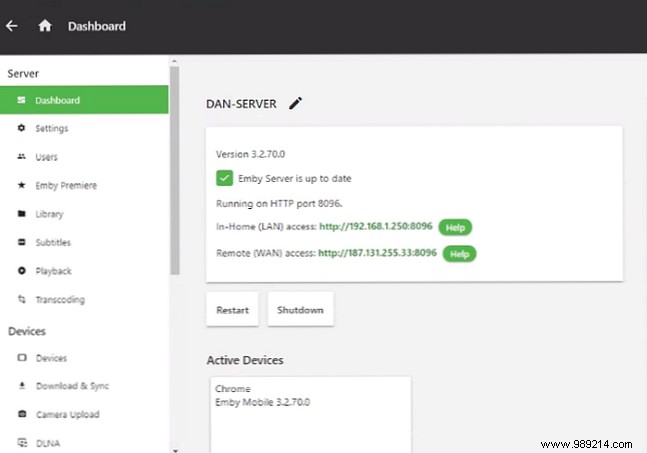Click the DAN-SERVER server name heading
Screen dimensions: 647x453
tap(241, 104)
